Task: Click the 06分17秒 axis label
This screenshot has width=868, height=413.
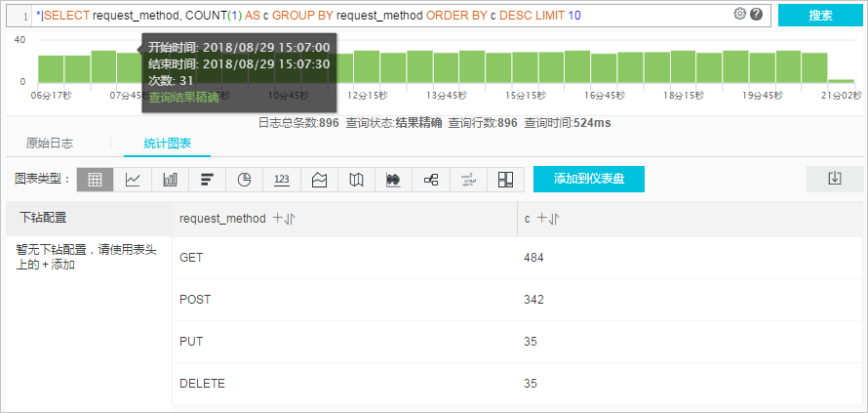Action: click(x=52, y=96)
